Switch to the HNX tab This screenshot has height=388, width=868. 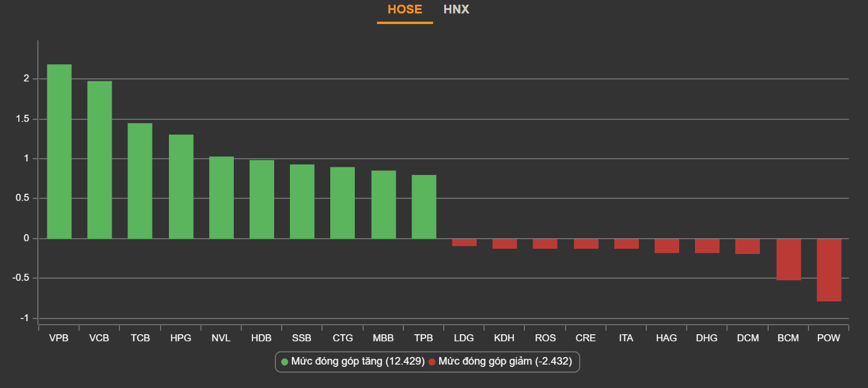pos(456,10)
